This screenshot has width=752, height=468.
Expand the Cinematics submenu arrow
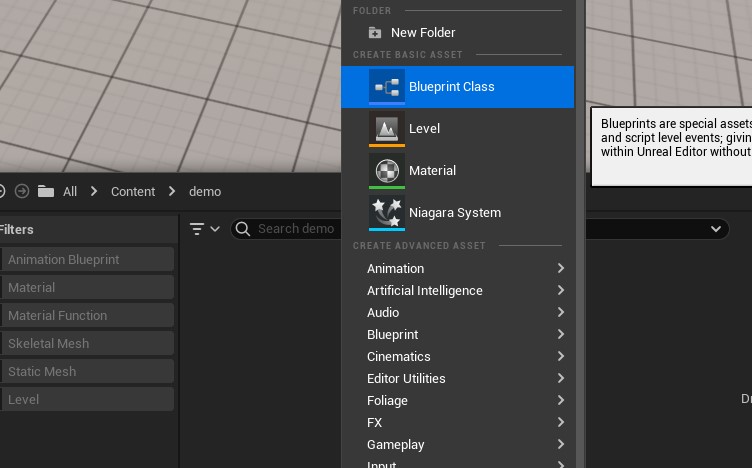pyautogui.click(x=561, y=356)
